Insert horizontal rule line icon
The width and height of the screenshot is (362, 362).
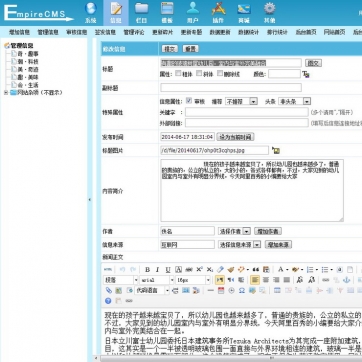[210, 290]
